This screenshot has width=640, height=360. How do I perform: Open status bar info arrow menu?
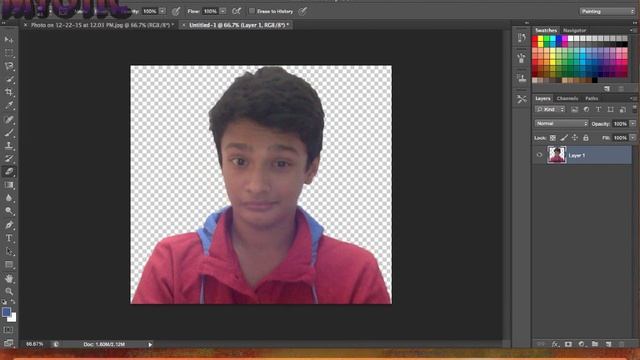tap(150, 344)
